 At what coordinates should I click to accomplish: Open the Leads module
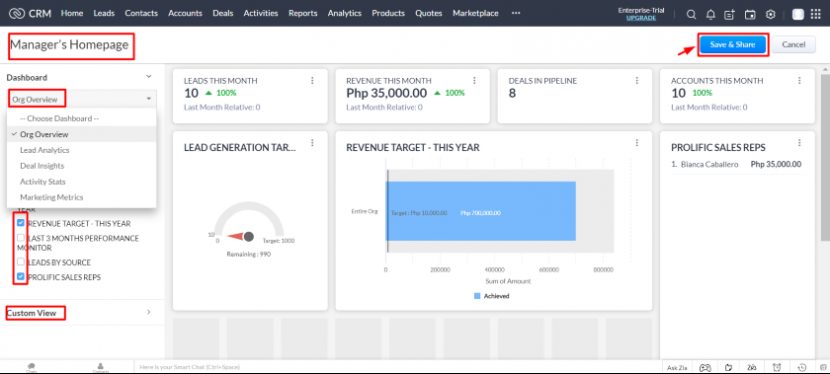(104, 13)
